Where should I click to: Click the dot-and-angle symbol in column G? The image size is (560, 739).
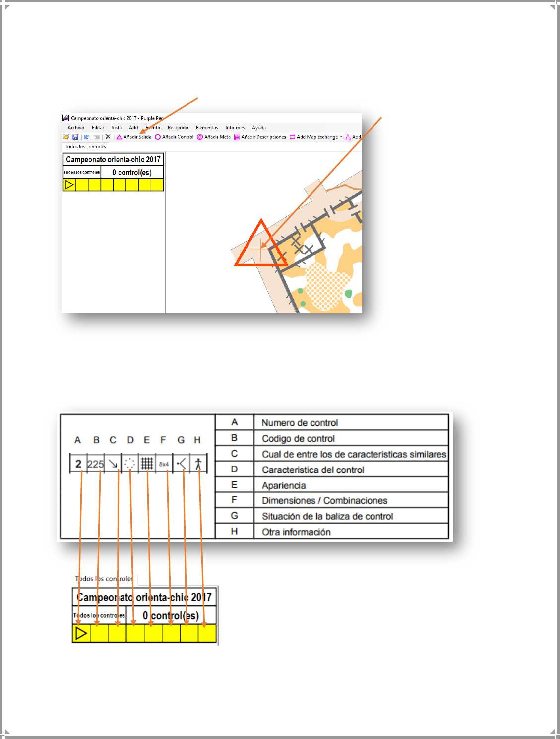pos(182,464)
